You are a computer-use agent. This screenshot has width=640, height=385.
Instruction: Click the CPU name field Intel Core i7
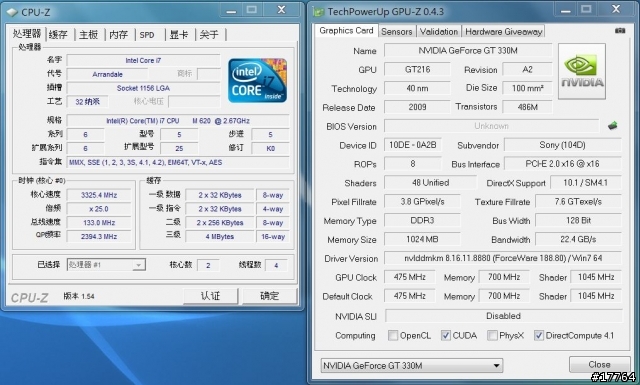tap(143, 60)
